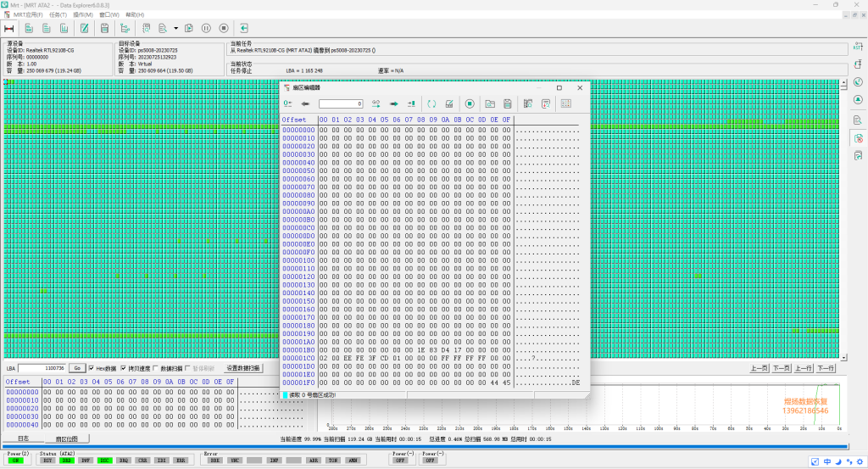Viewport: 868px width, 469px height.
Task: Click the BSY status indicator
Action: 47,461
